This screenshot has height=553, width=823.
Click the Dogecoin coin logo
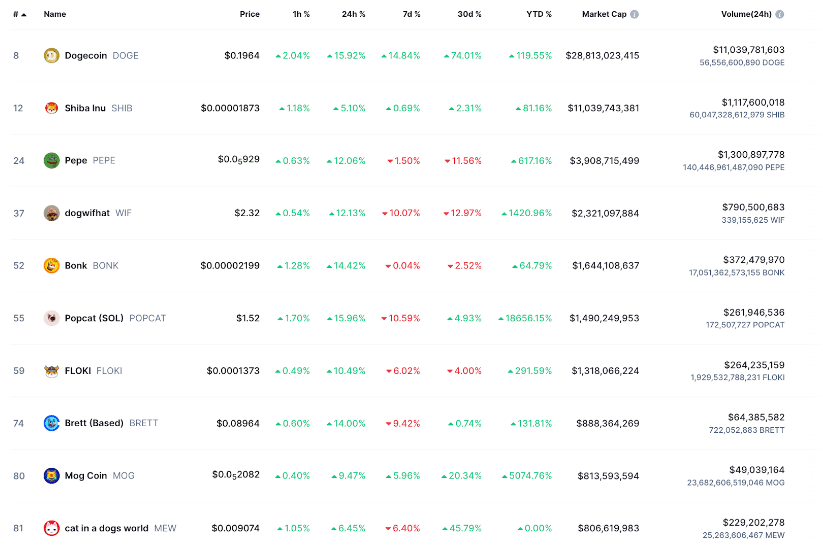coord(52,56)
